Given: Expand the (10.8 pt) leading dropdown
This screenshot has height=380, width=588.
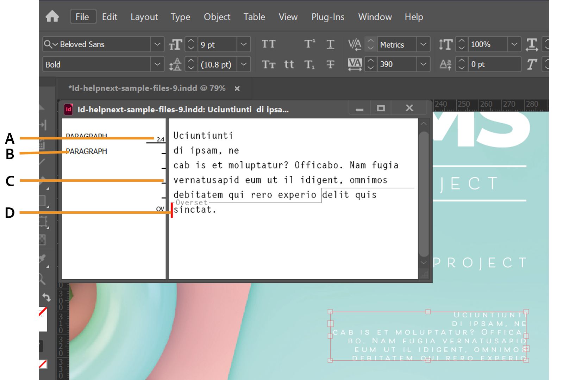Looking at the screenshot, I should [244, 64].
